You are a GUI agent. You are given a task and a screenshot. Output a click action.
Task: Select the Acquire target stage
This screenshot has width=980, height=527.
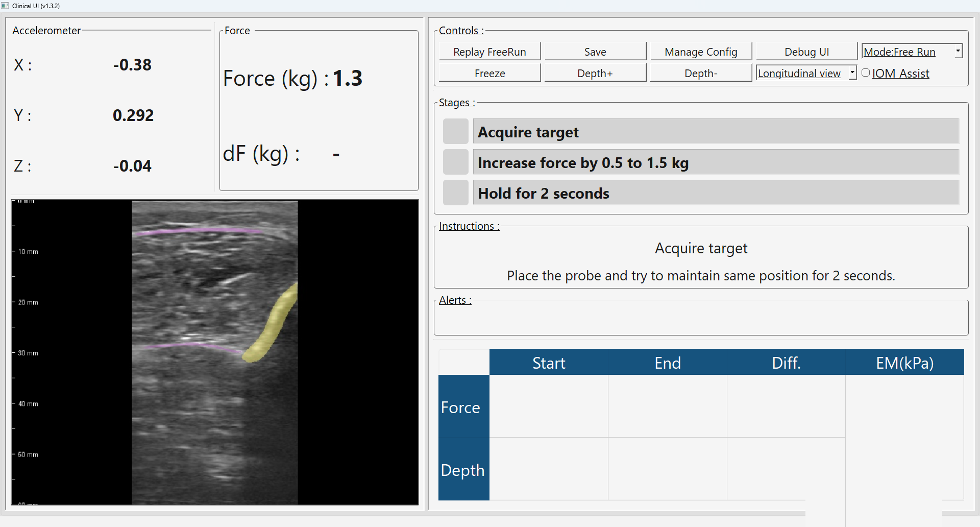[716, 132]
